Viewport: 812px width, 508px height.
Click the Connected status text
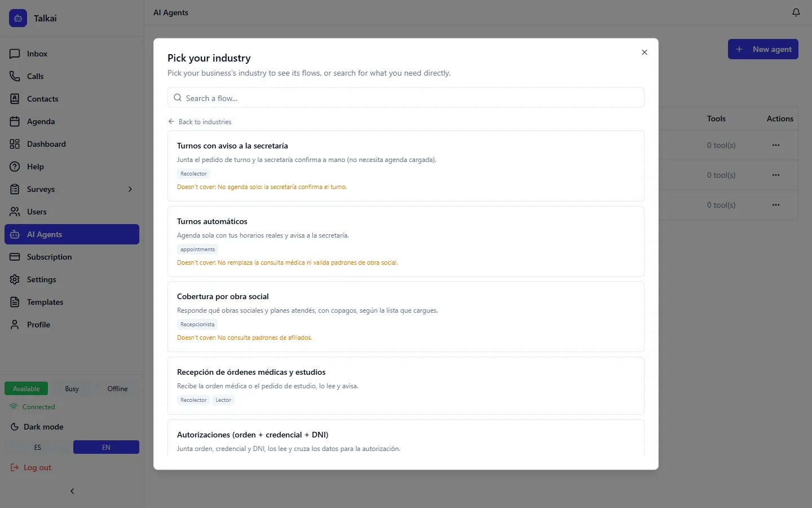point(39,407)
